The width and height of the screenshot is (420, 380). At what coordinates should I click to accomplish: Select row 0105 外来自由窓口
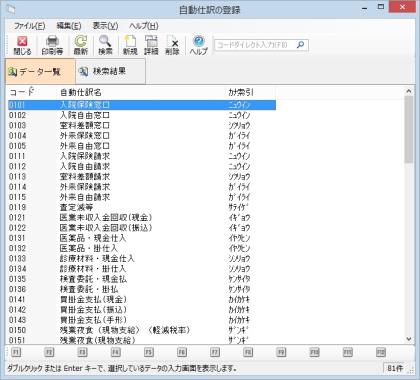click(x=142, y=146)
